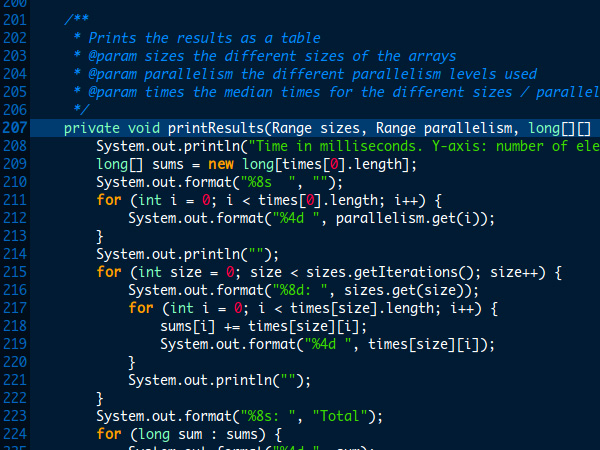This screenshot has width=600, height=450.
Task: Click the word 'private' on line 207
Action: (x=92, y=128)
